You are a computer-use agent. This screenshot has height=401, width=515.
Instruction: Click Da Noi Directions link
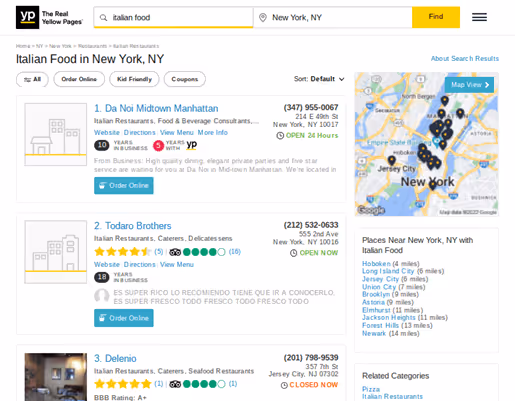pos(139,132)
